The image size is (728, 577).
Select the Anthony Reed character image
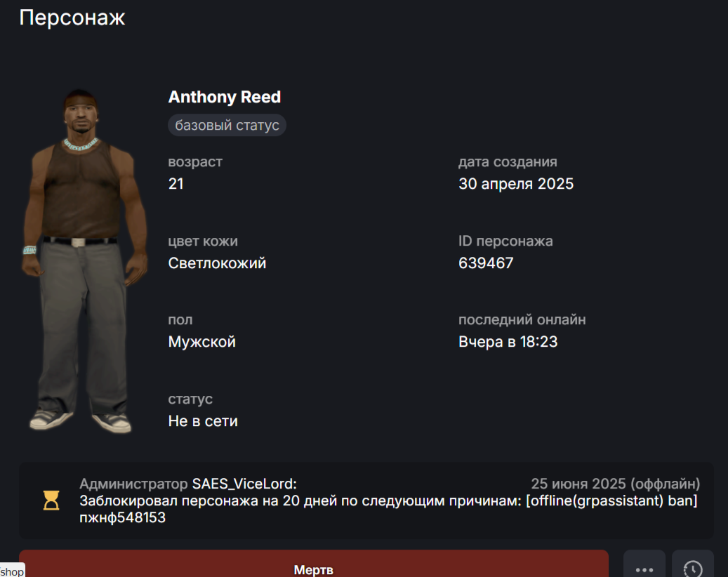click(84, 261)
